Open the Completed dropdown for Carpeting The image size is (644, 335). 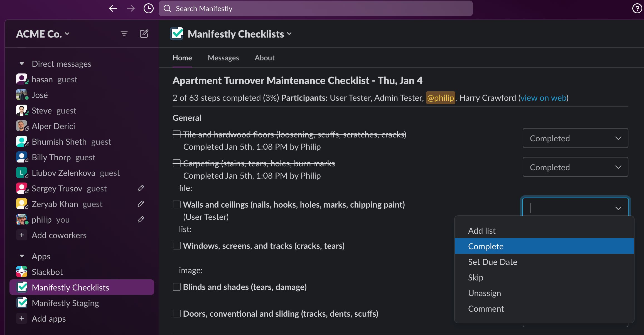(x=575, y=167)
